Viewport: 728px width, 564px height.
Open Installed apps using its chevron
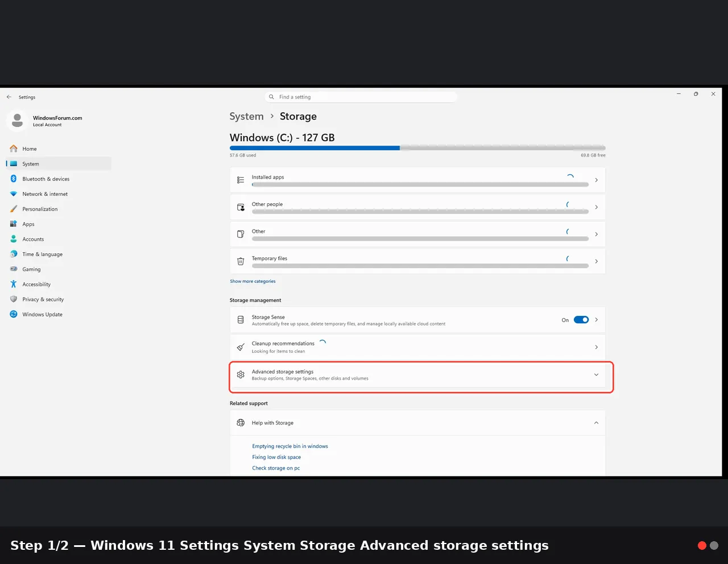(596, 180)
